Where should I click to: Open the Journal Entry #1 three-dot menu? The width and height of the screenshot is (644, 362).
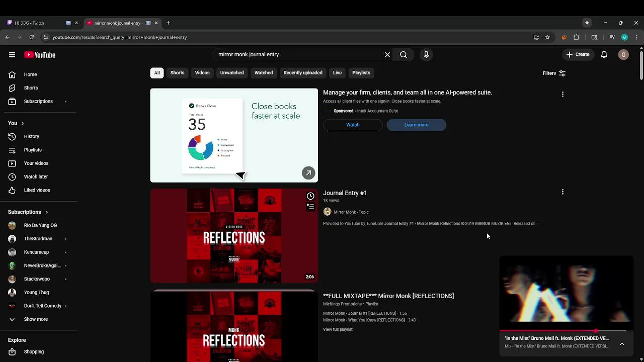[x=562, y=192]
